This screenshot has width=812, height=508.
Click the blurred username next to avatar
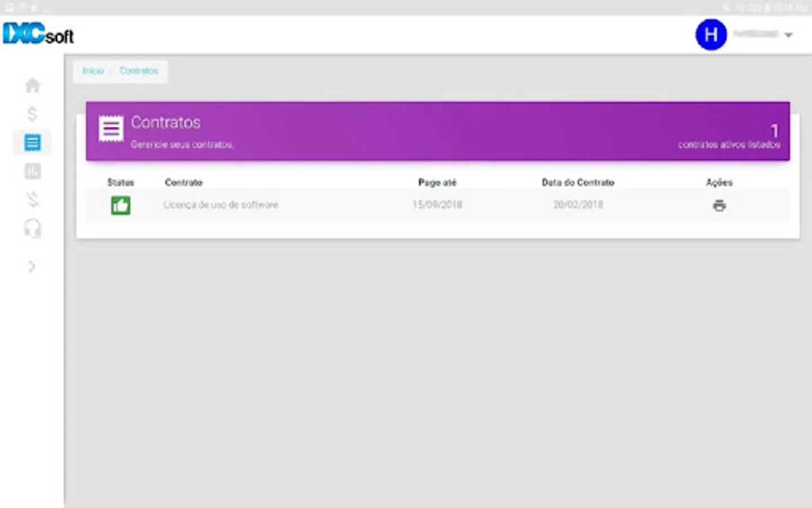tap(756, 34)
